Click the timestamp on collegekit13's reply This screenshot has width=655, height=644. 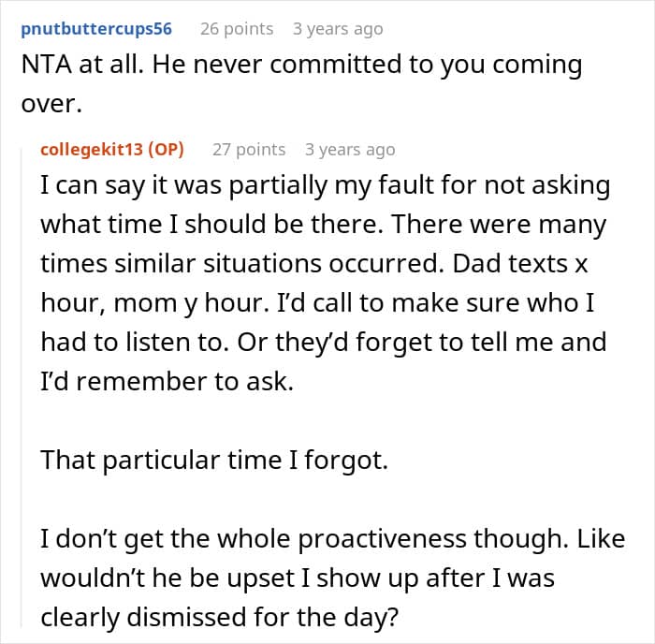[349, 150]
